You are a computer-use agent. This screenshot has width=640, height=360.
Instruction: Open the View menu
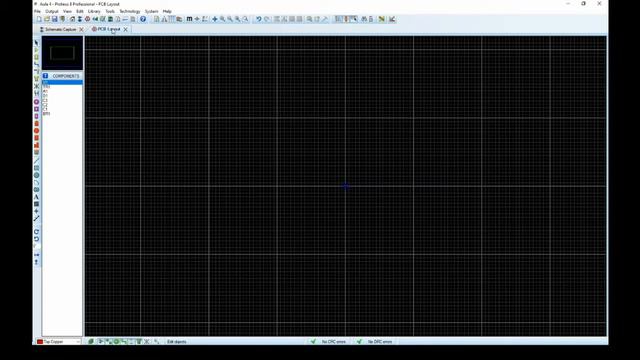pyautogui.click(x=67, y=11)
